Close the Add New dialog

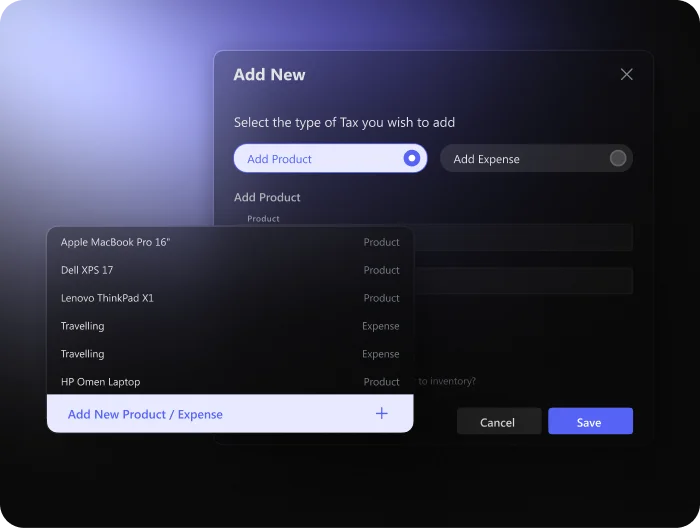pos(627,74)
